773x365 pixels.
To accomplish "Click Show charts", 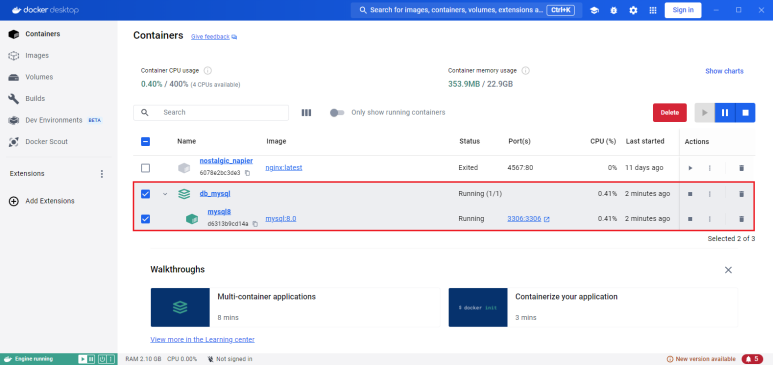I will (724, 71).
